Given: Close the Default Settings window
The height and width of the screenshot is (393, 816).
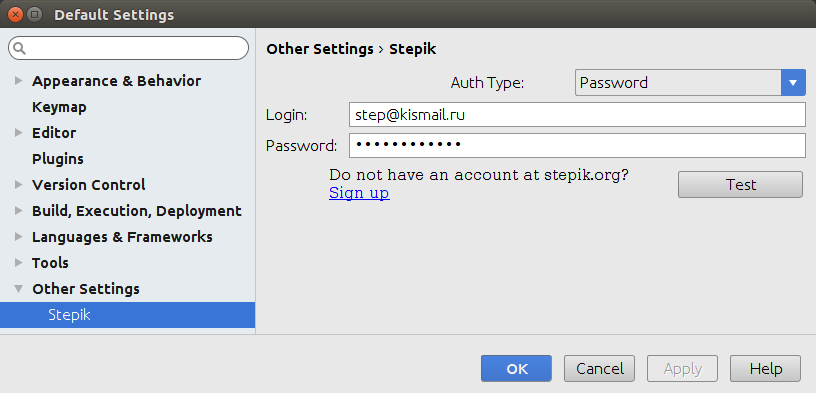Looking at the screenshot, I should point(16,15).
